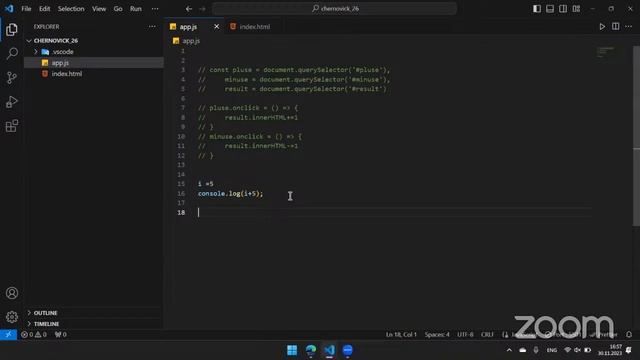Change end of line sequence CRLF
The height and width of the screenshot is (360, 640).
click(487, 335)
